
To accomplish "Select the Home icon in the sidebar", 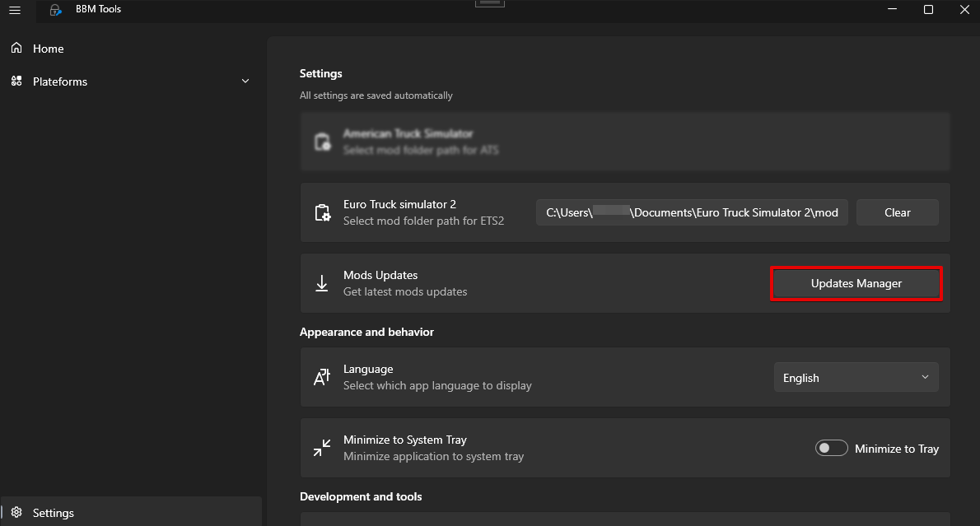I will tap(16, 48).
